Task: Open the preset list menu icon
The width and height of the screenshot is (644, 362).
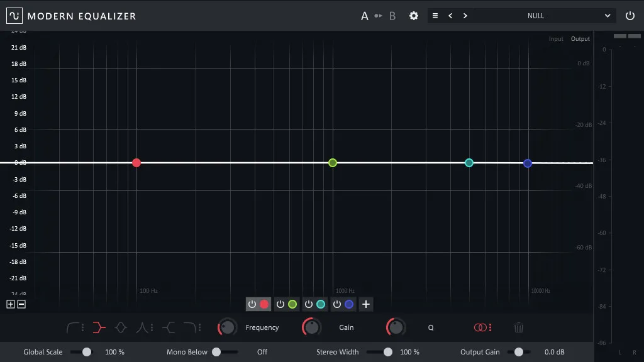Action: click(435, 16)
